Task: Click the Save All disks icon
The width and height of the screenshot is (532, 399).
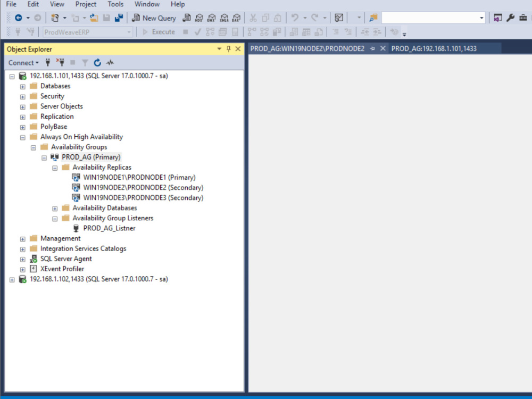Action: pos(119,18)
